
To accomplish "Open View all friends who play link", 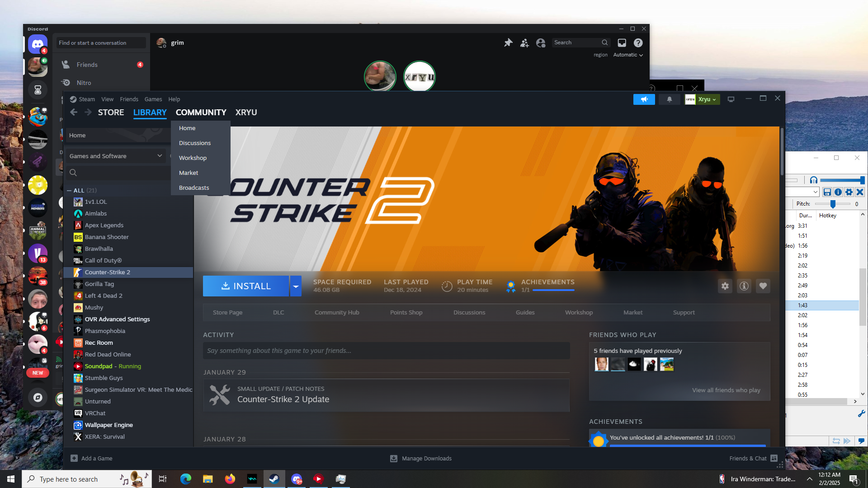I will pyautogui.click(x=726, y=390).
